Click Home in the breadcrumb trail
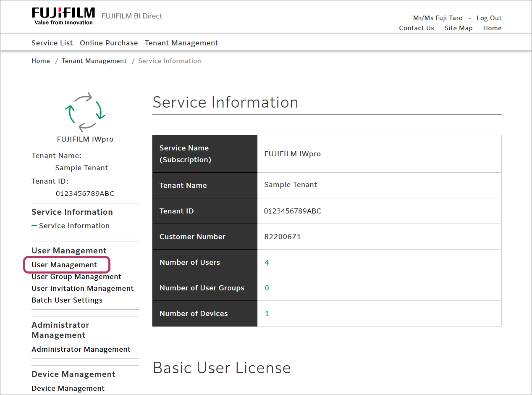The height and width of the screenshot is (395, 532). pos(41,61)
